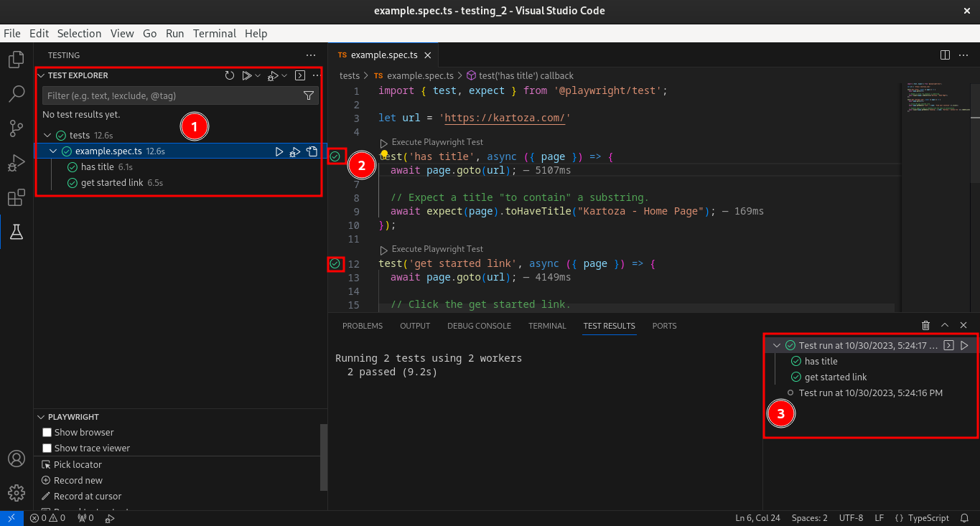The width and height of the screenshot is (980, 526).
Task: Rerun the latest test run
Action: (x=964, y=346)
